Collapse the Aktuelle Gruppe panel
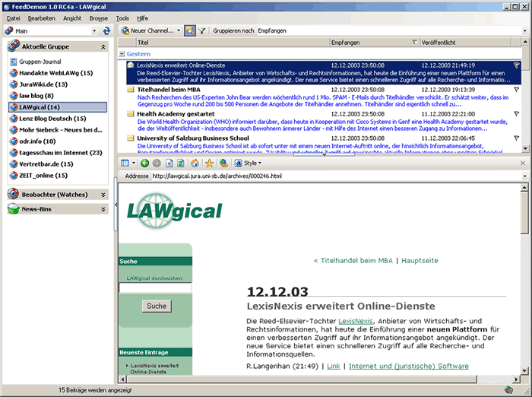The height and width of the screenshot is (397, 532). [x=103, y=47]
